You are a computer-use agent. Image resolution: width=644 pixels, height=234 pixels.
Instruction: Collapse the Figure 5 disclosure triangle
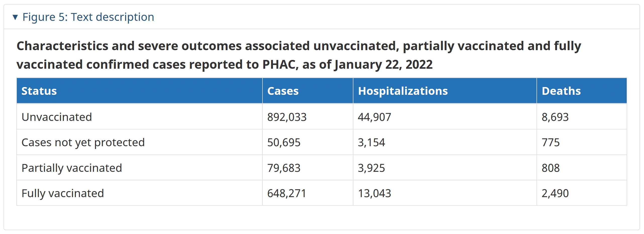pos(15,17)
